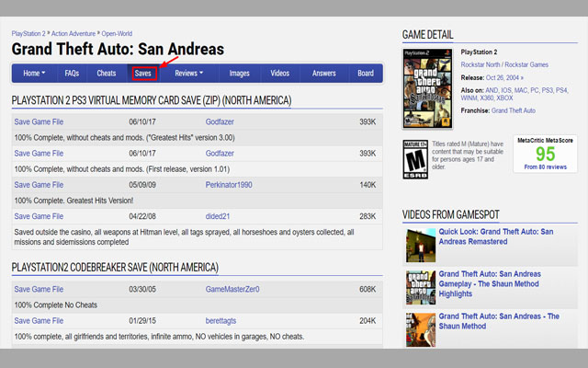
Task: Click the ESRB Mature rating icon
Action: click(x=415, y=159)
